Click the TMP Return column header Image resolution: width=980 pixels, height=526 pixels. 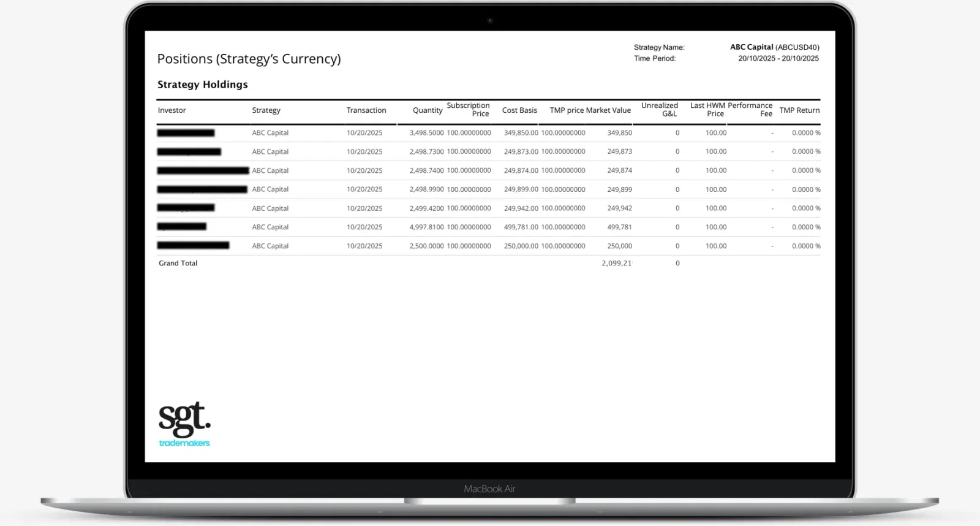coord(799,110)
